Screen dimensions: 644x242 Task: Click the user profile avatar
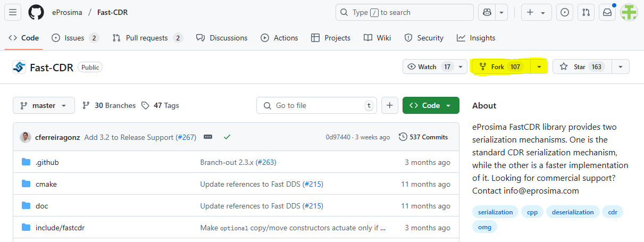[x=629, y=12]
